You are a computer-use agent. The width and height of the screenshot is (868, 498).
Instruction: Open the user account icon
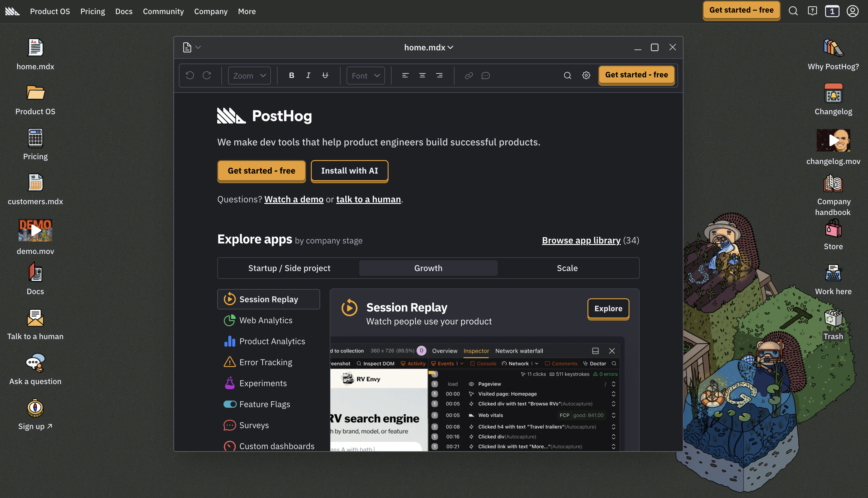click(x=852, y=11)
